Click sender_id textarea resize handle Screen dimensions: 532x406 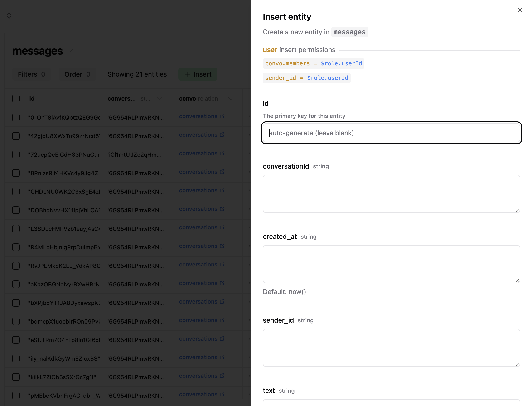517,364
